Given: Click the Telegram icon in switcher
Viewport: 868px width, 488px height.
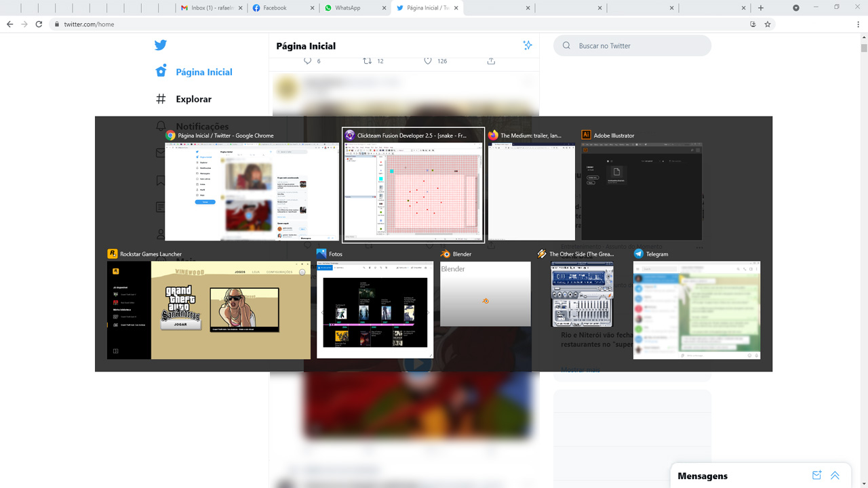Looking at the screenshot, I should click(x=639, y=254).
